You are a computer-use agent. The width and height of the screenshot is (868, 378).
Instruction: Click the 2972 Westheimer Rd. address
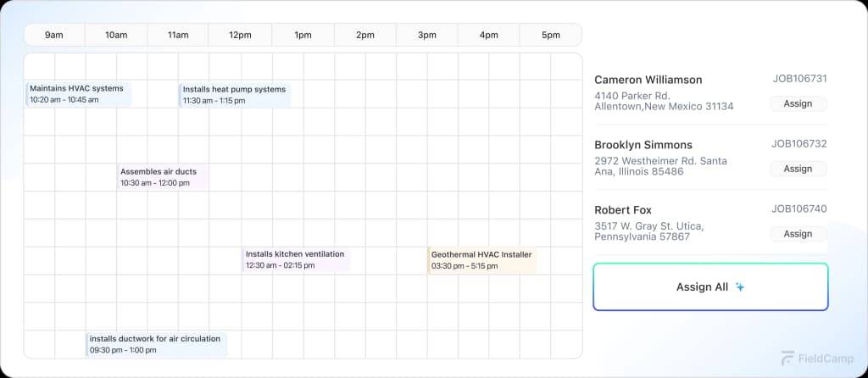coord(660,166)
